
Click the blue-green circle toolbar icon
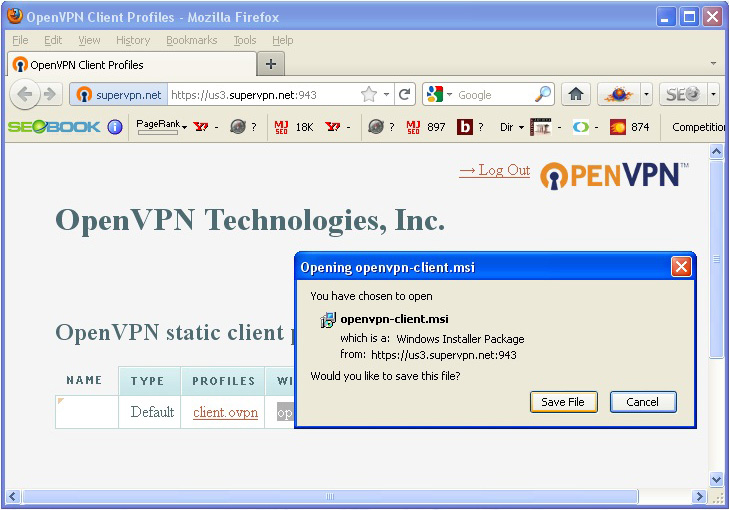(x=581, y=126)
